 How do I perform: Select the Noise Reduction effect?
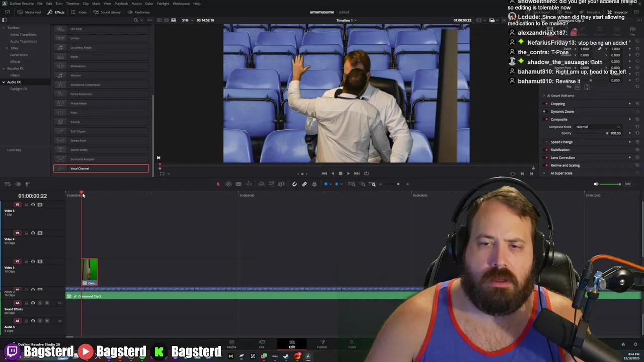click(101, 94)
